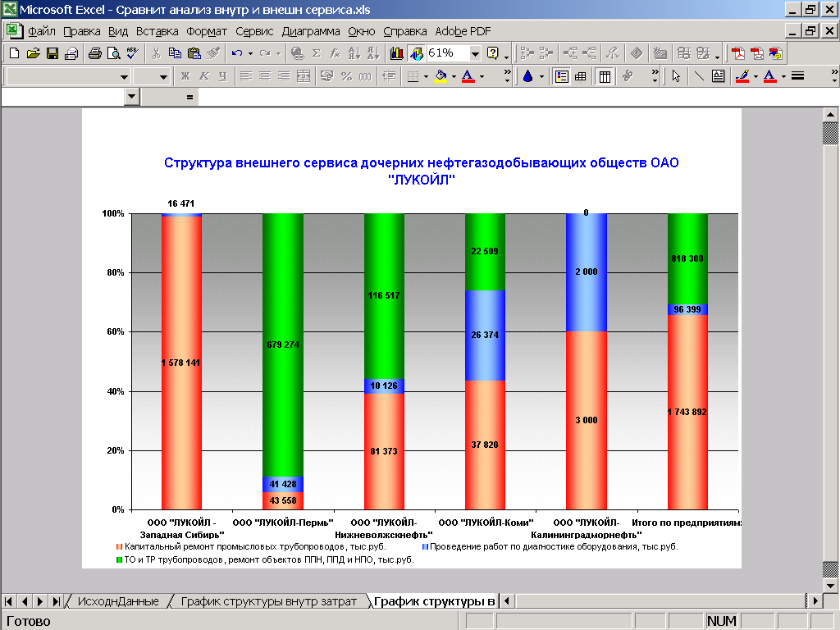Viewport: 840px width, 630px height.
Task: Select the chart title text
Action: coord(421,171)
